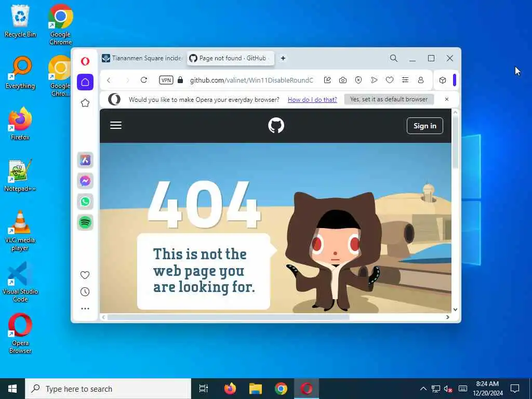Open a new tab with the plus button
Image resolution: width=532 pixels, height=399 pixels.
[283, 58]
